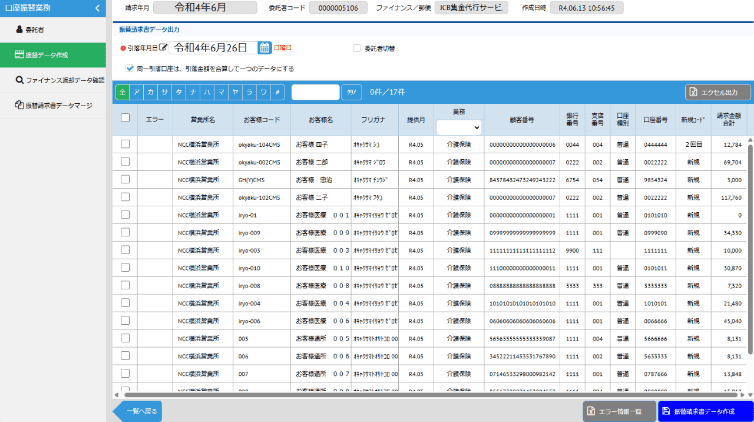Check the row for iryo-009
The height and width of the screenshot is (422, 754).
pos(126,232)
